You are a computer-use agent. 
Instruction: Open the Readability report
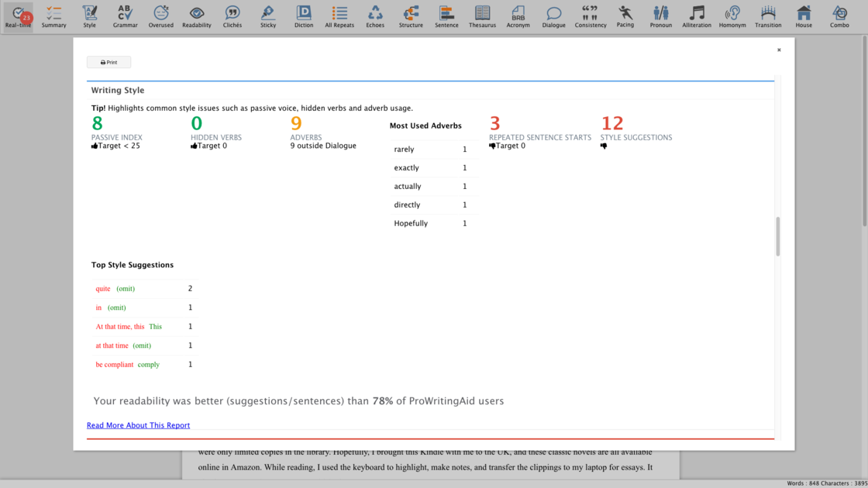[x=197, y=16]
